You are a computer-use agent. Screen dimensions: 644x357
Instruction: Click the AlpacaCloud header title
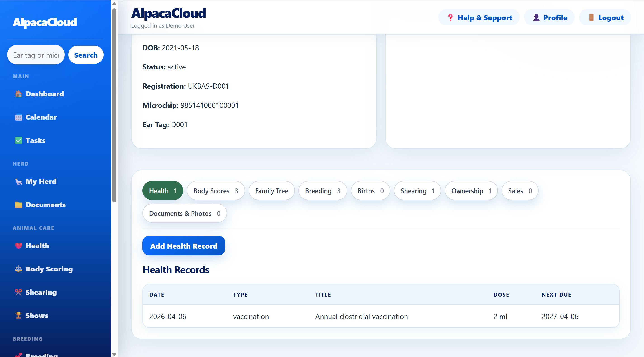(168, 13)
